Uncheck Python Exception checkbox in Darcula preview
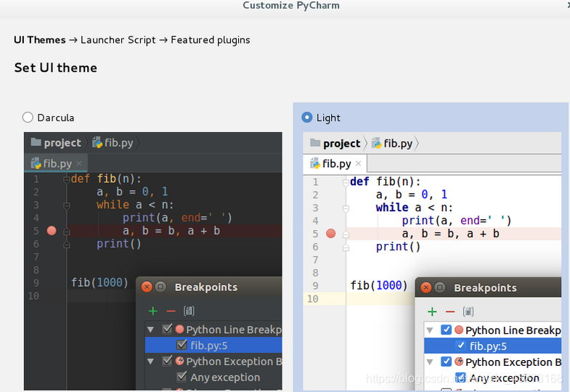570x392 pixels. [167, 361]
